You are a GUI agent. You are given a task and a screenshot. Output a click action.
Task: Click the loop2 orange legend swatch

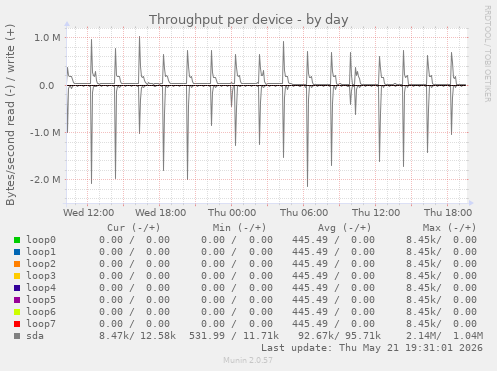(17, 264)
